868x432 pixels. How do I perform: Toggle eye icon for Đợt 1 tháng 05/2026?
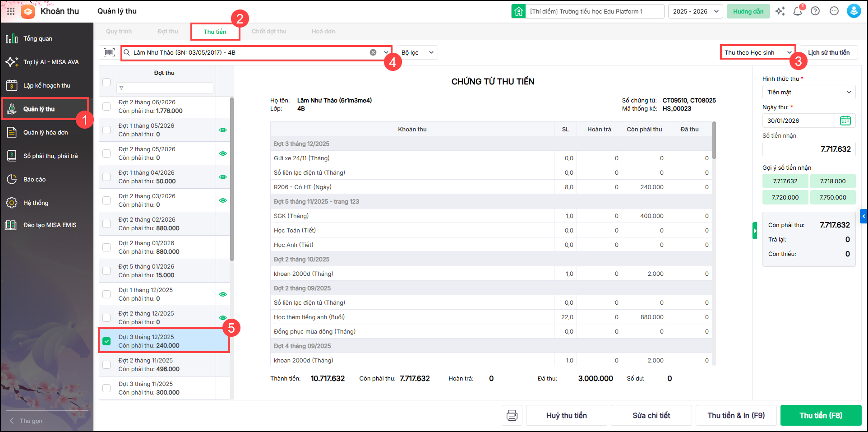(222, 130)
